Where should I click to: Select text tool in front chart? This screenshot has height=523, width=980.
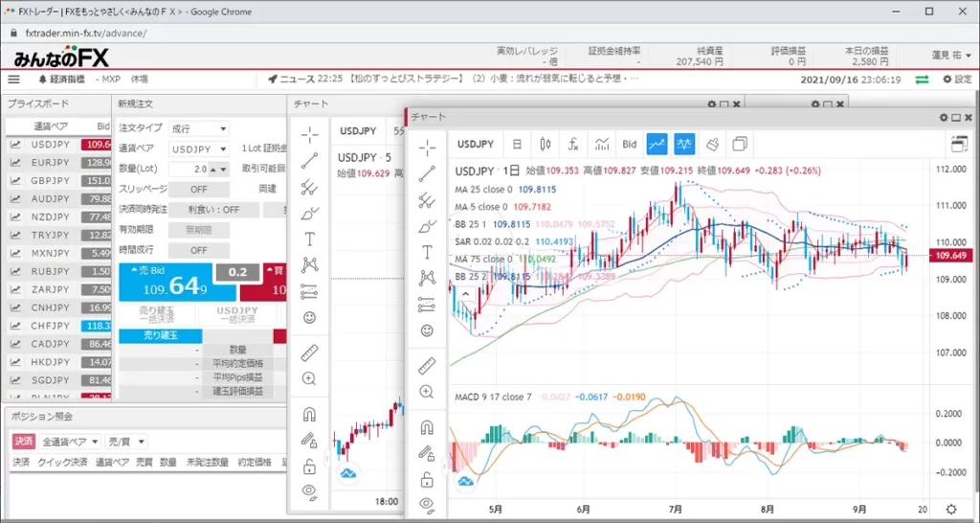click(428, 252)
